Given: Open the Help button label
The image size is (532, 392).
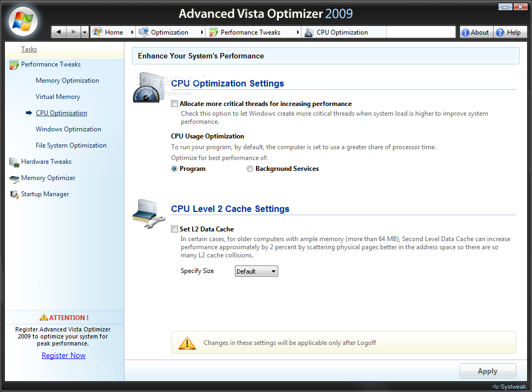Looking at the screenshot, I should [514, 32].
